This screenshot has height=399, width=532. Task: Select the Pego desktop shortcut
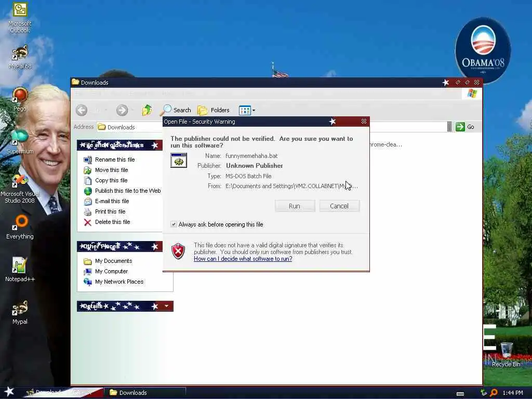20,99
